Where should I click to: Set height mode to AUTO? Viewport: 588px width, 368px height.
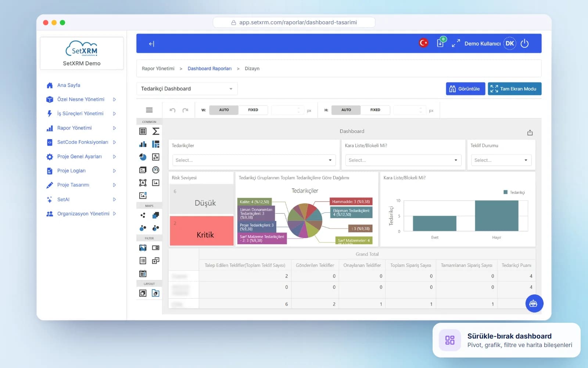click(x=346, y=110)
